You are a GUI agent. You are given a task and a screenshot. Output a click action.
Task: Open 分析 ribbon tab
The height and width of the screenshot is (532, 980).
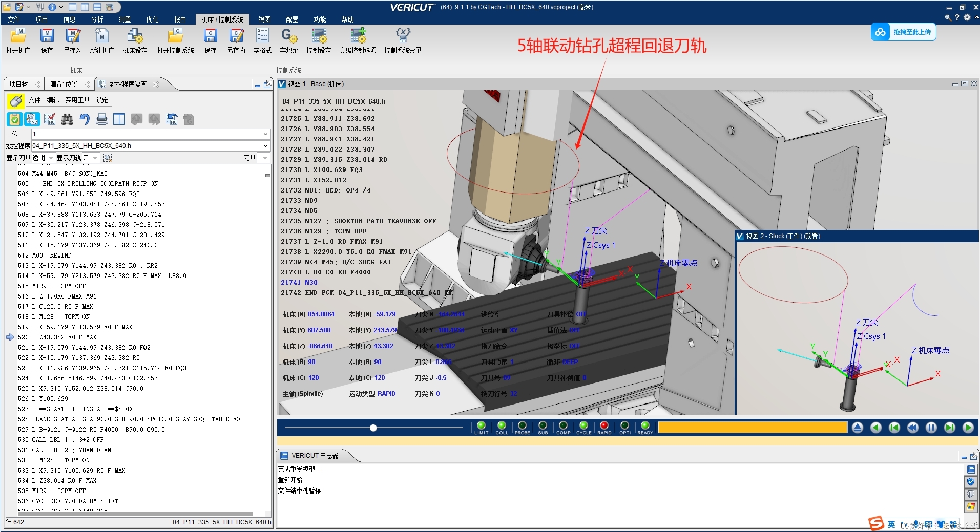(97, 19)
